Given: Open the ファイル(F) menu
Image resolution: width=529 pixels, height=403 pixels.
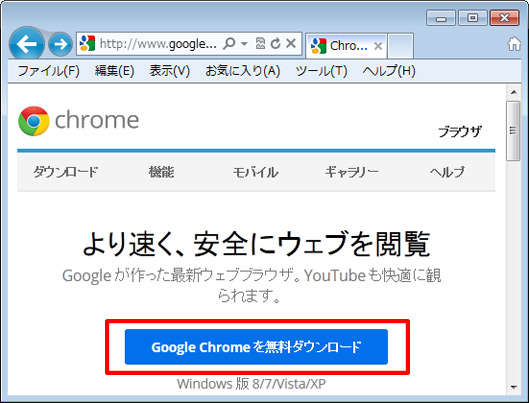Looking at the screenshot, I should pyautogui.click(x=49, y=71).
